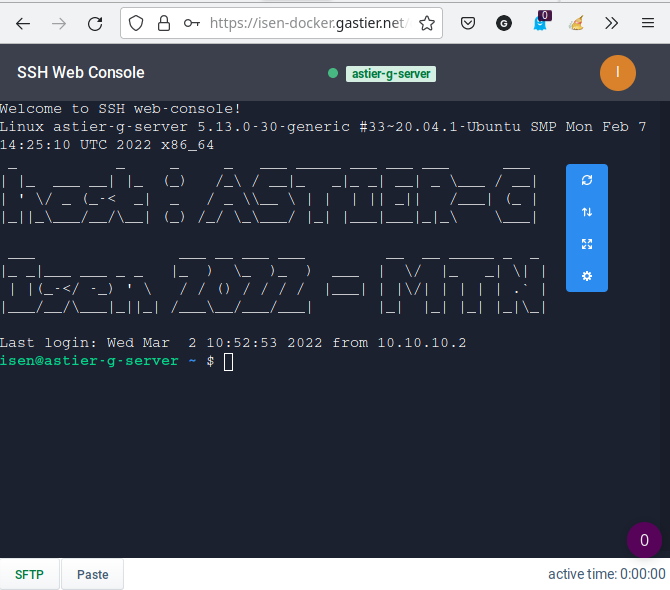This screenshot has height=590, width=670.
Task: Click the shield tracking protection icon
Action: coord(138,23)
